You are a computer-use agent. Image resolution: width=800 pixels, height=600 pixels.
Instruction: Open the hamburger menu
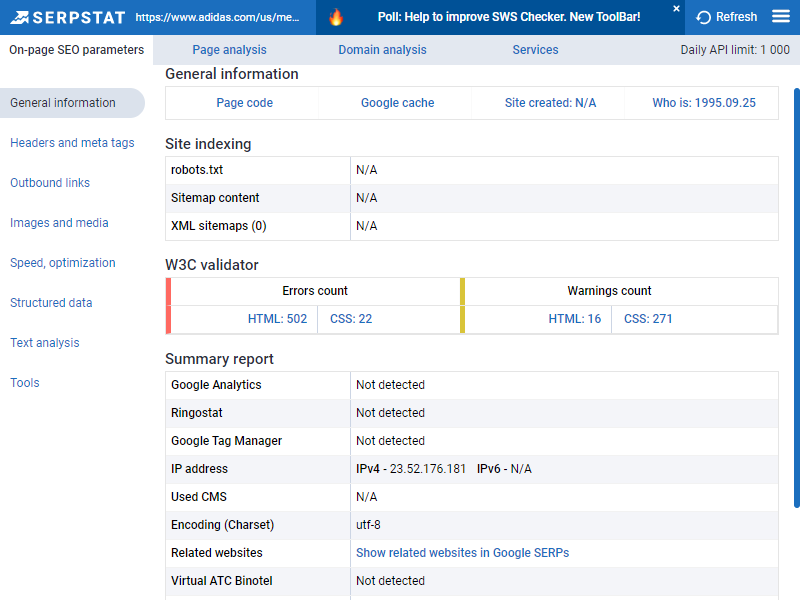pos(781,17)
